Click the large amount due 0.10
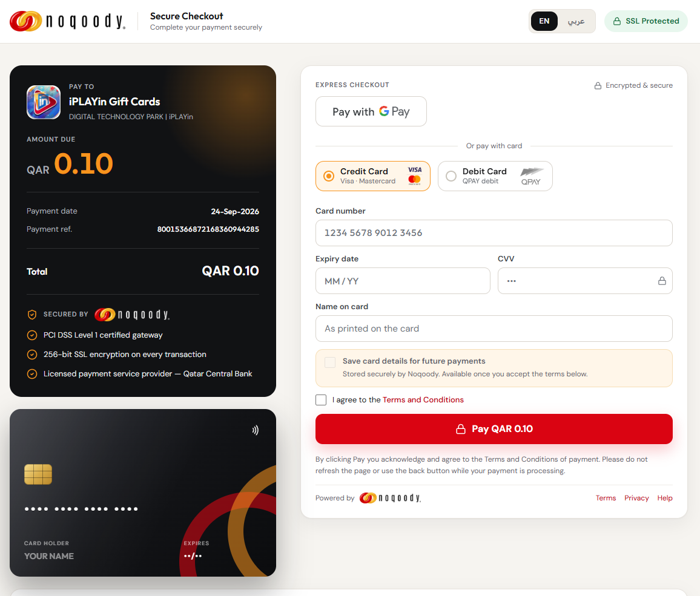 coord(84,163)
